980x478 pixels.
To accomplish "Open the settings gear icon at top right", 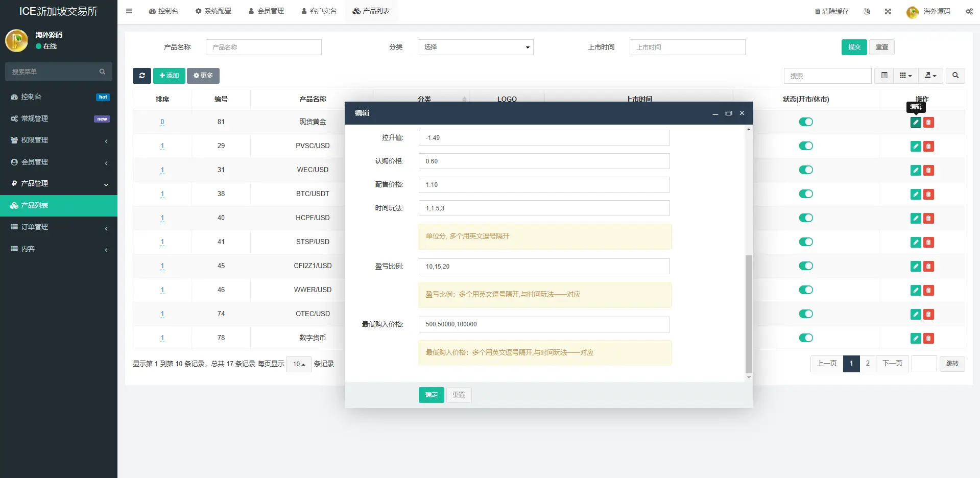I will point(969,11).
